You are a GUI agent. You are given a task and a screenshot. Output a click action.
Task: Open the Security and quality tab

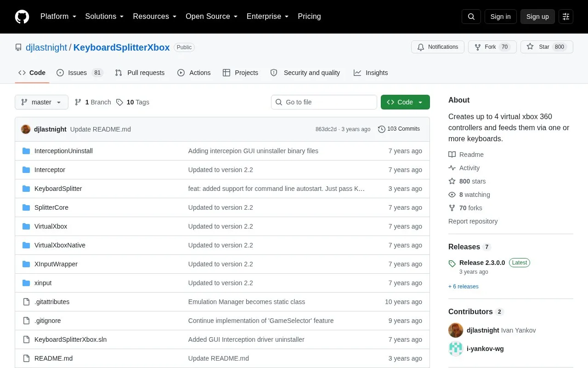tap(305, 73)
